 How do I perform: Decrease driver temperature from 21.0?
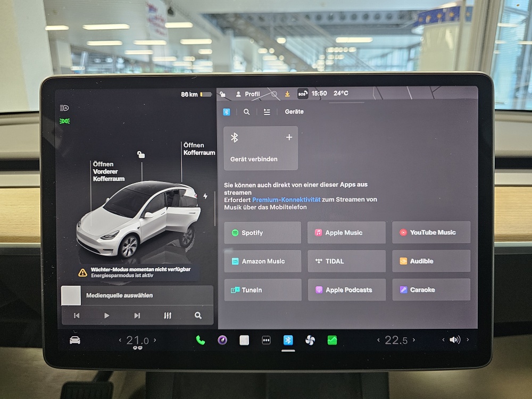[x=120, y=340]
